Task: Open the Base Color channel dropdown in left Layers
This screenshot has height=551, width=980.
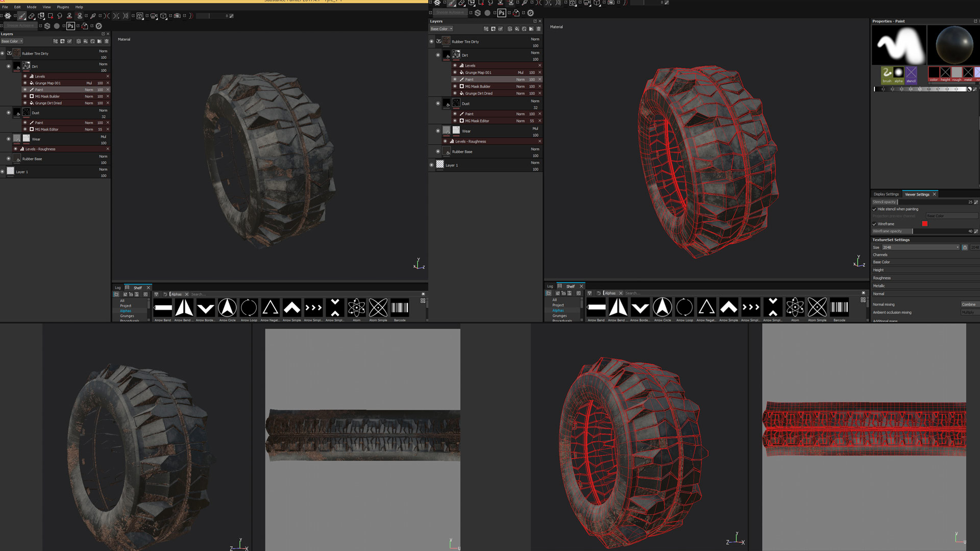Action: pos(12,41)
